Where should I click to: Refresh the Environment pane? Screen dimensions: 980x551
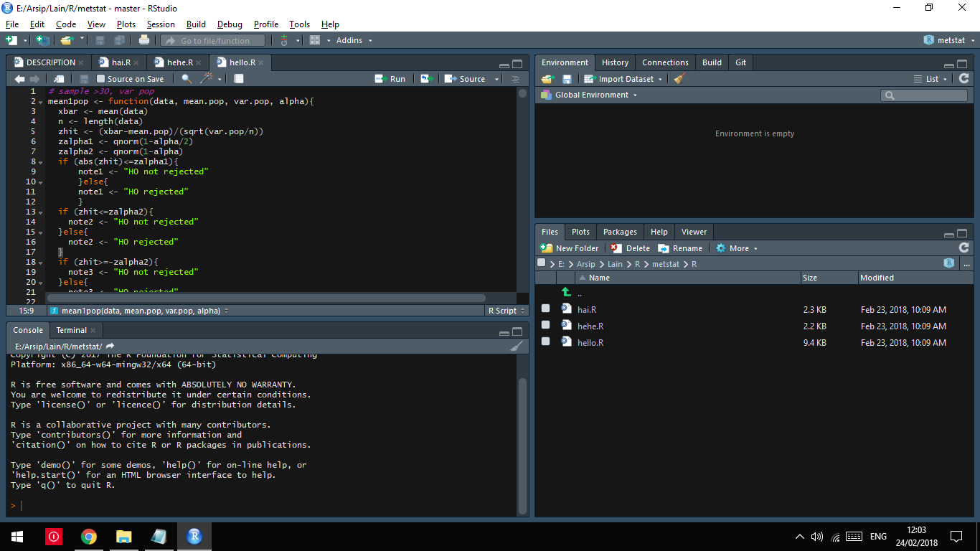pyautogui.click(x=963, y=79)
